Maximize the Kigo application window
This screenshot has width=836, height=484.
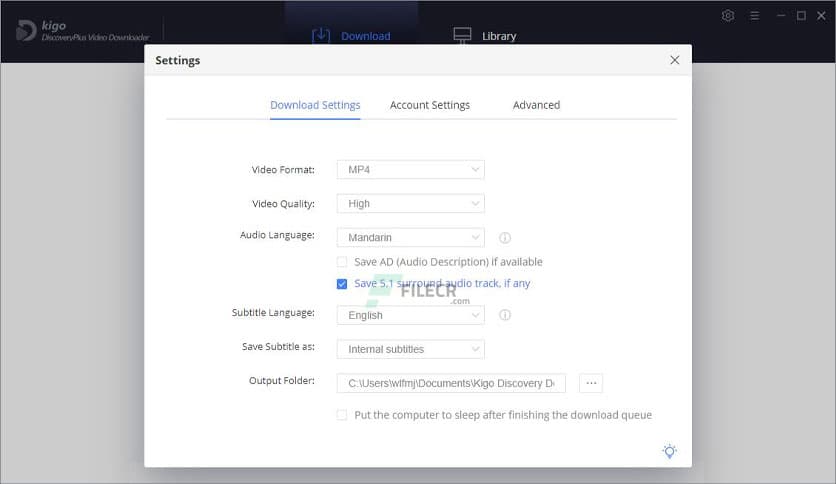(801, 15)
